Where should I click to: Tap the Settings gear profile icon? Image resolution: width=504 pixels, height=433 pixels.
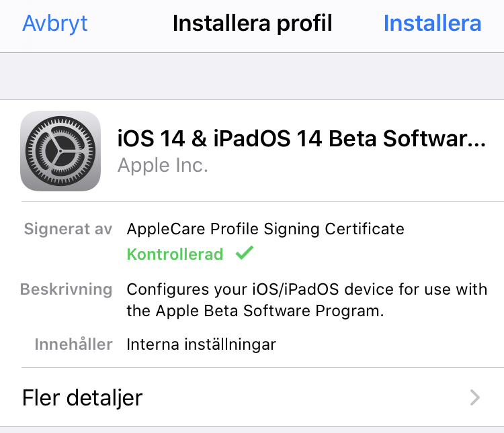[x=60, y=151]
